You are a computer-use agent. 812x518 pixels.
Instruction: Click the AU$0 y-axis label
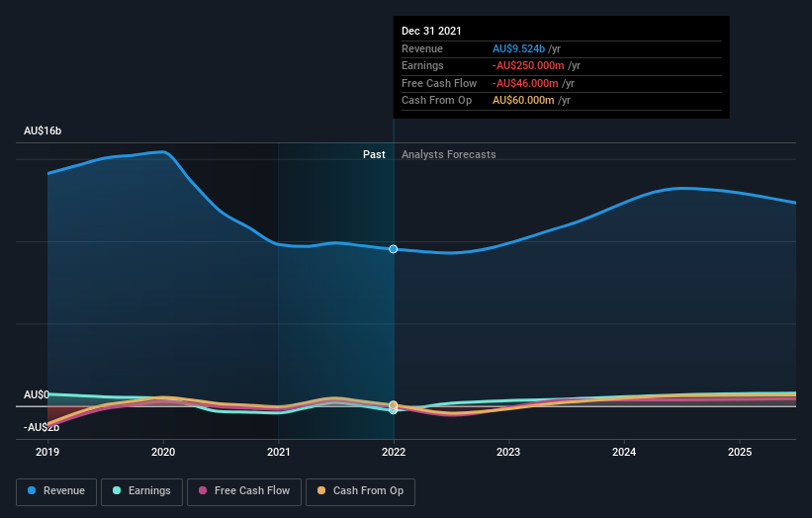37,394
